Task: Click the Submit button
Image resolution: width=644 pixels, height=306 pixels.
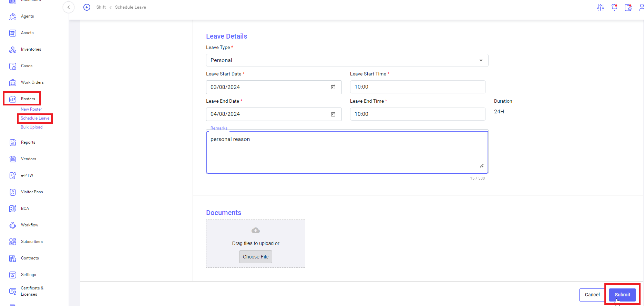Action: click(x=622, y=295)
